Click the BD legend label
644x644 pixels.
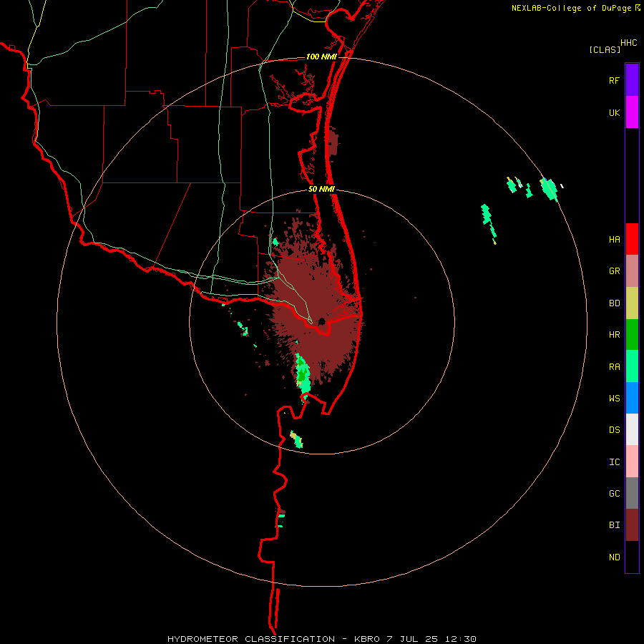pyautogui.click(x=614, y=303)
